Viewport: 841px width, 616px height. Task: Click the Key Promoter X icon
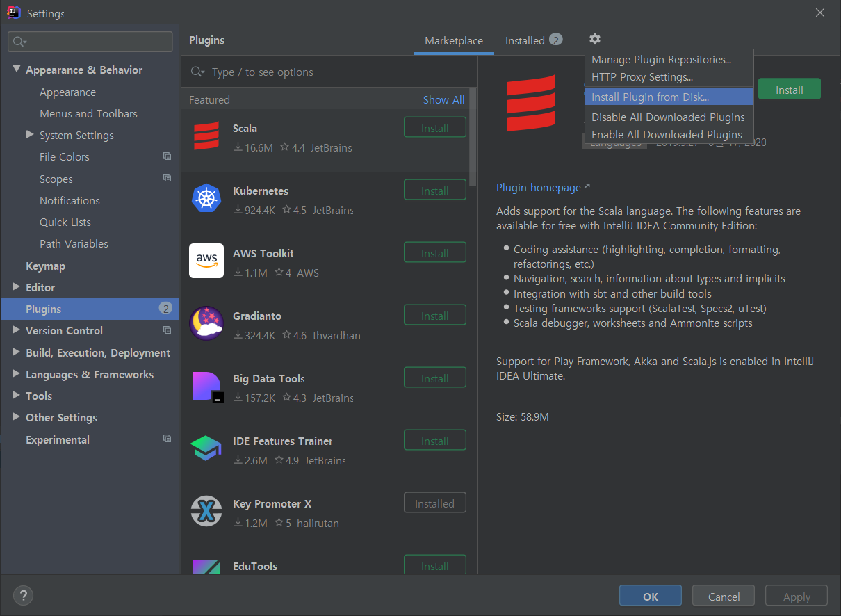206,511
